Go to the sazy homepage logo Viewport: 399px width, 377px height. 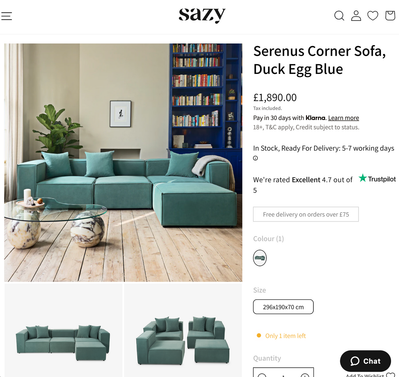(x=202, y=15)
